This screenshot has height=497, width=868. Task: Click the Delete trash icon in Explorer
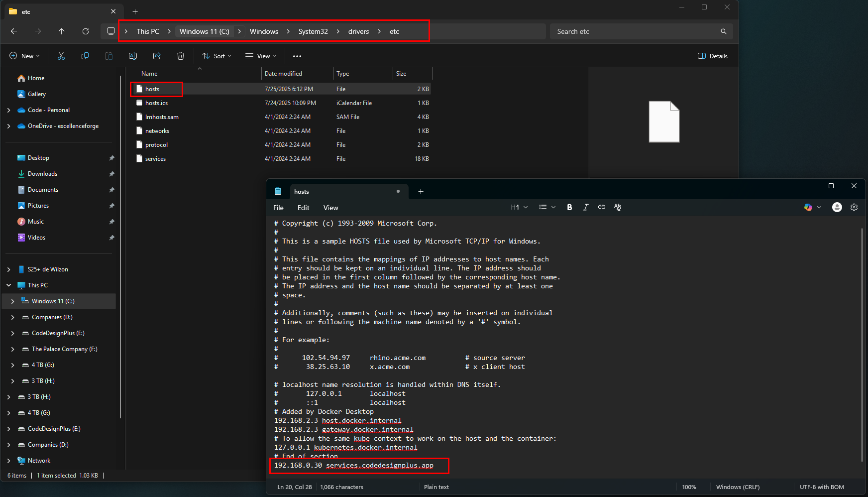(x=181, y=56)
